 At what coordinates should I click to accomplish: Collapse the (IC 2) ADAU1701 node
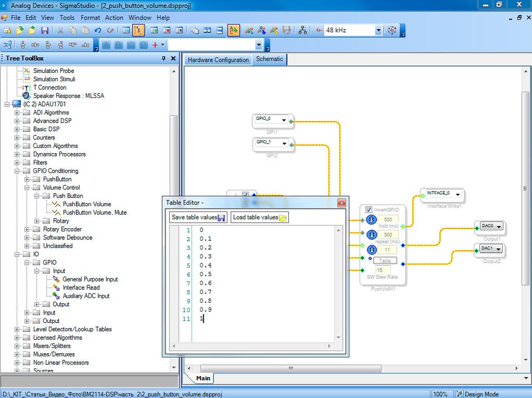coord(7,104)
